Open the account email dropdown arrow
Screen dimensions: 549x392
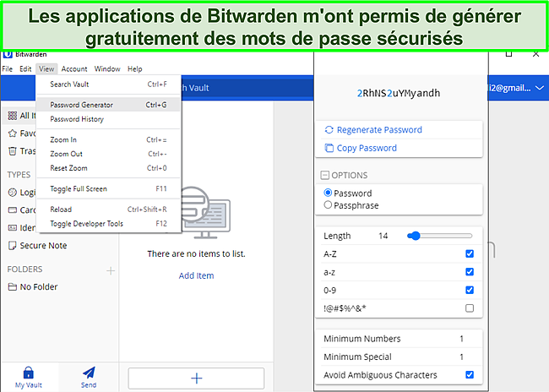[540, 88]
